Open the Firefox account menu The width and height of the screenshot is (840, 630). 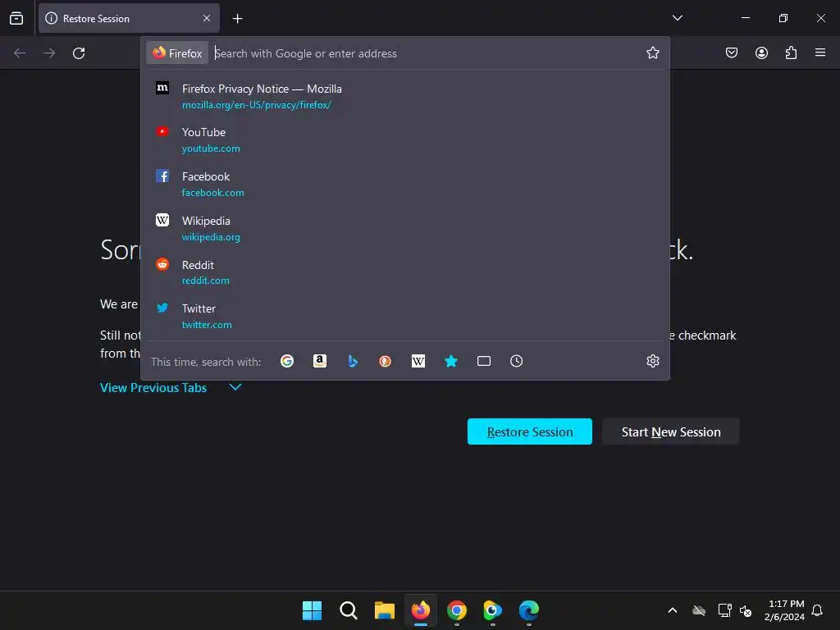click(x=761, y=52)
